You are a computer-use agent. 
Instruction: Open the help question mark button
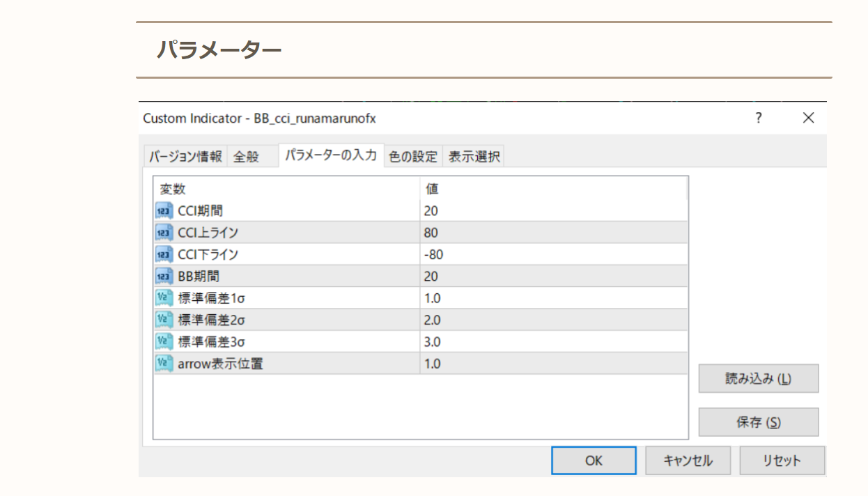point(759,118)
